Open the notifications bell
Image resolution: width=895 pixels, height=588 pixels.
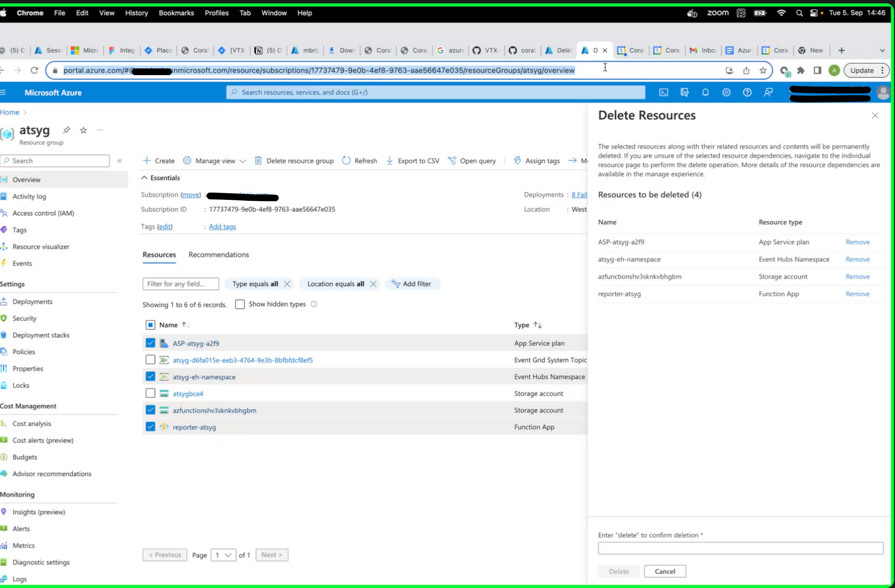pyautogui.click(x=705, y=93)
